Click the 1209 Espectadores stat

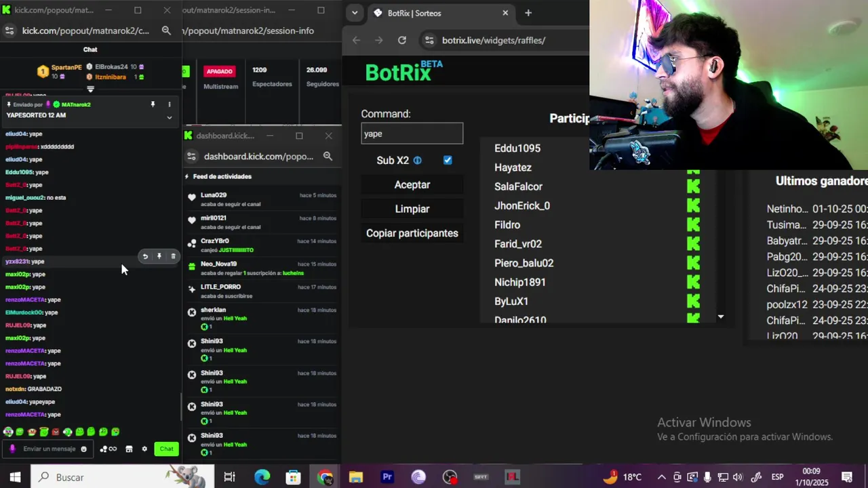(272, 77)
